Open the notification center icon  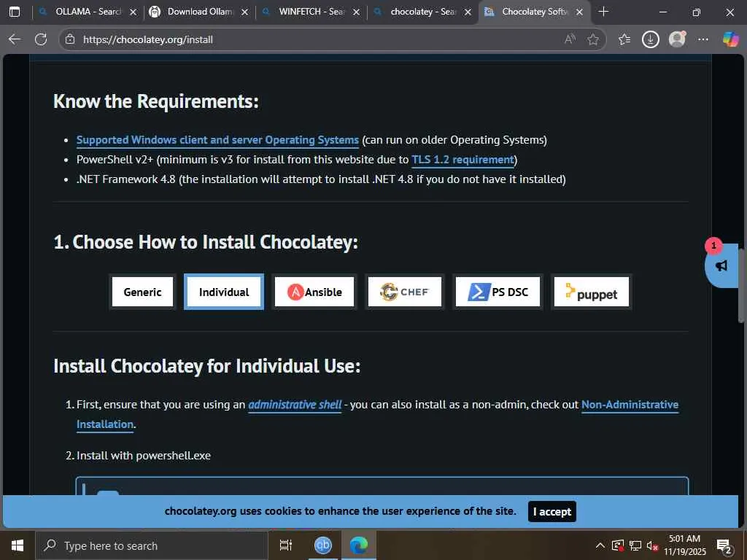[x=724, y=546]
